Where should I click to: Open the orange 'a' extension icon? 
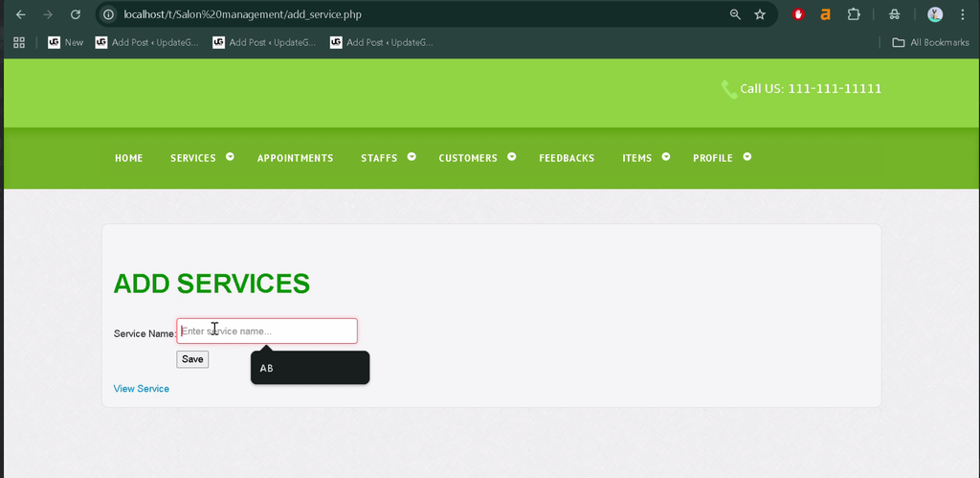tap(826, 14)
